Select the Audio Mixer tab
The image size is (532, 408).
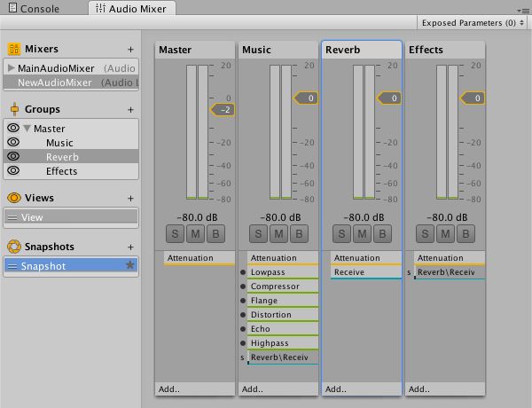pyautogui.click(x=132, y=9)
